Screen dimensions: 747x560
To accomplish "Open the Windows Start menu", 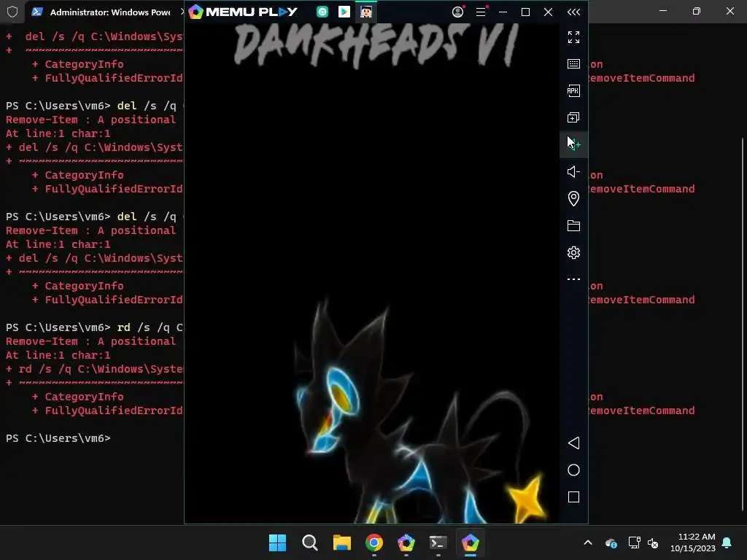I will pos(277,542).
